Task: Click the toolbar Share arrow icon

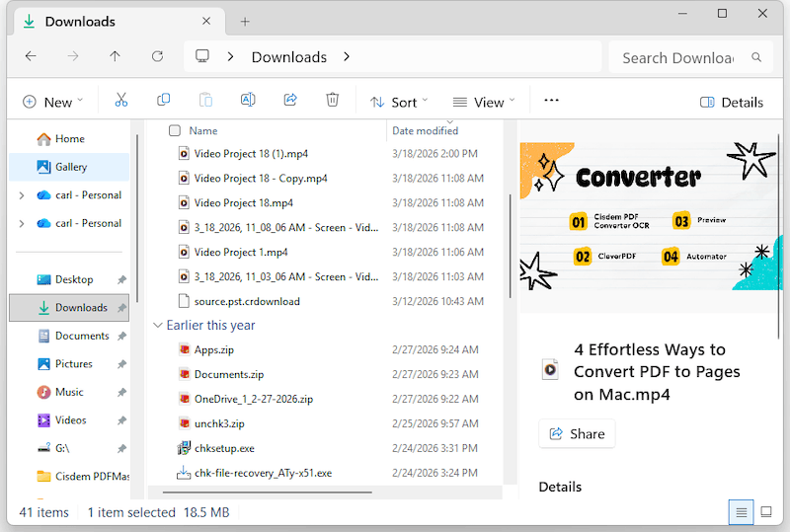Action: pyautogui.click(x=290, y=100)
